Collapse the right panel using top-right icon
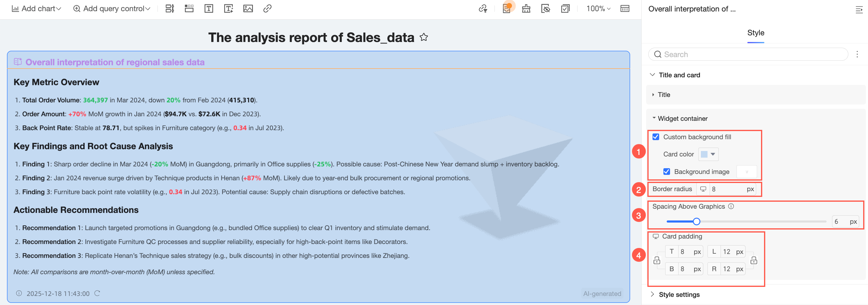Screen dimensions: 868x305 tap(859, 9)
